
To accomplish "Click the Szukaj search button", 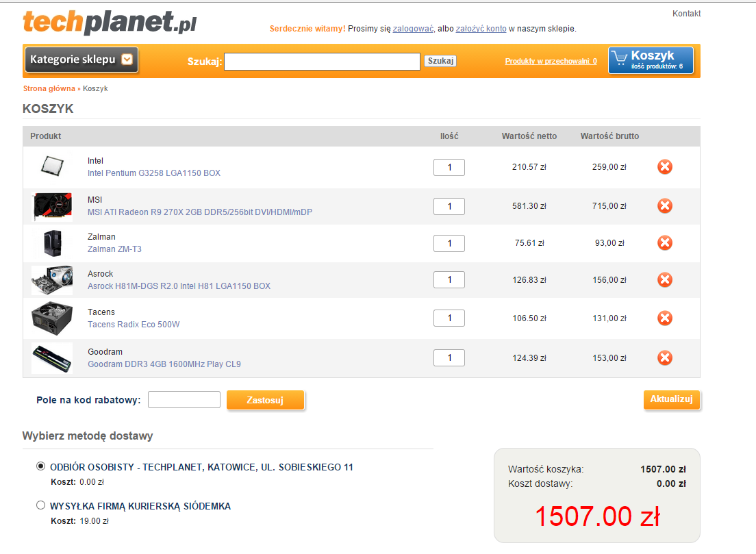I will [x=440, y=61].
